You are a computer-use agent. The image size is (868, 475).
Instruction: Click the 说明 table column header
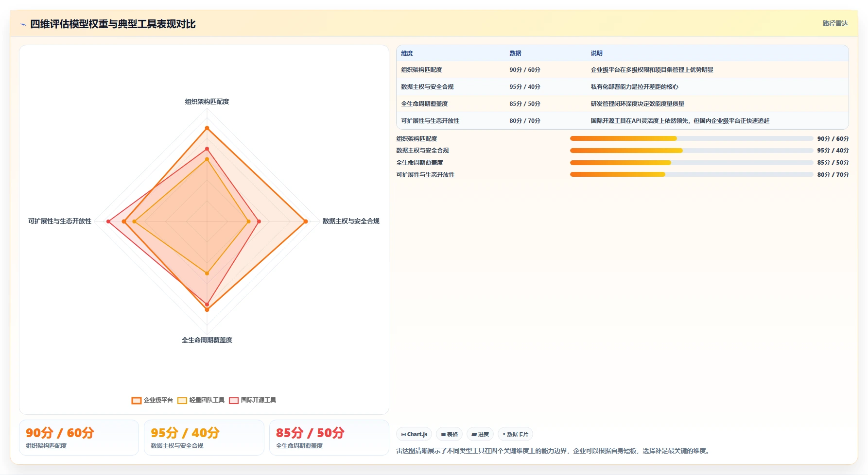(597, 53)
